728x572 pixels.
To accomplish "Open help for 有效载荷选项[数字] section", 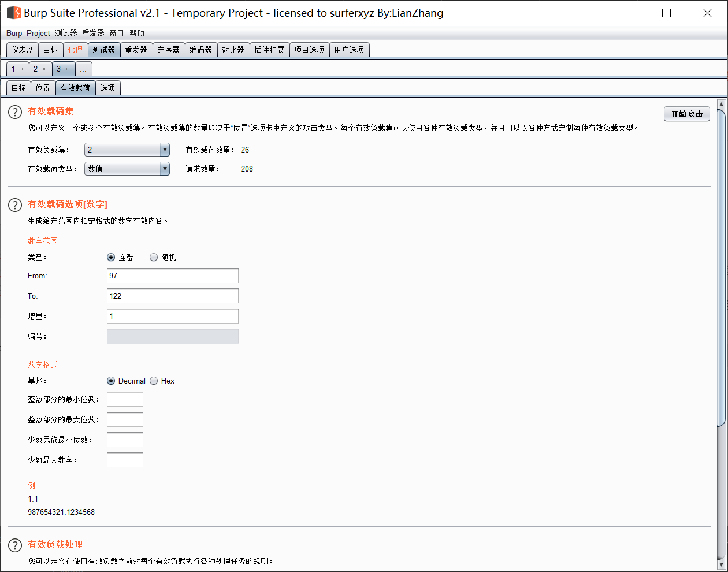I will click(x=15, y=205).
